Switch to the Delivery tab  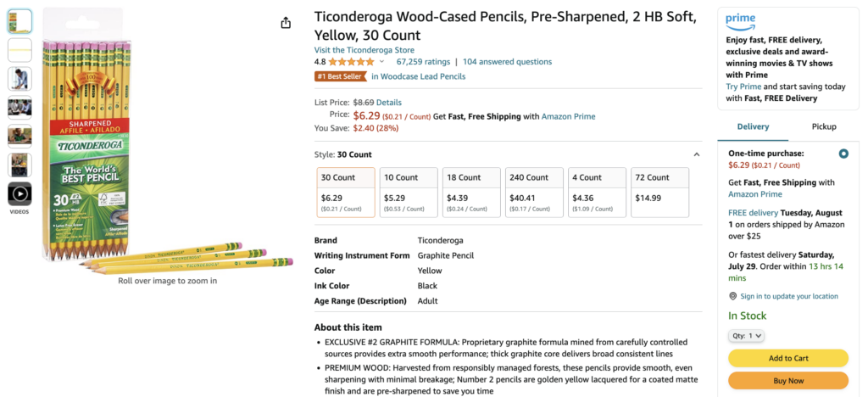tap(753, 126)
